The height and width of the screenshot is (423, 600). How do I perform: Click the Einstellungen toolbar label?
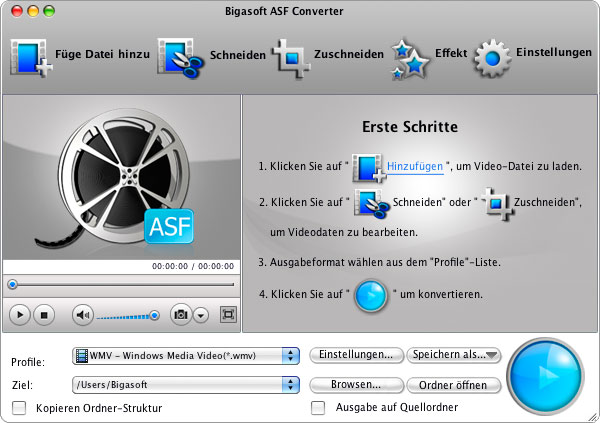tap(554, 52)
